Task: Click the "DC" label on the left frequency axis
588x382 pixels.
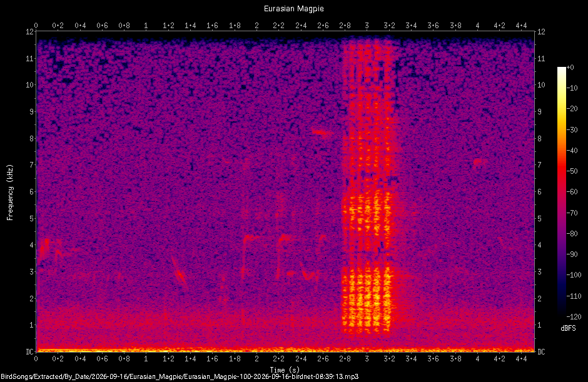Action: click(x=29, y=351)
